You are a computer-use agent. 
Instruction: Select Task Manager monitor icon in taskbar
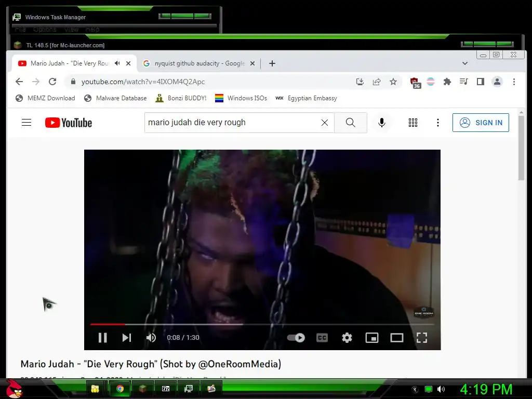188,389
